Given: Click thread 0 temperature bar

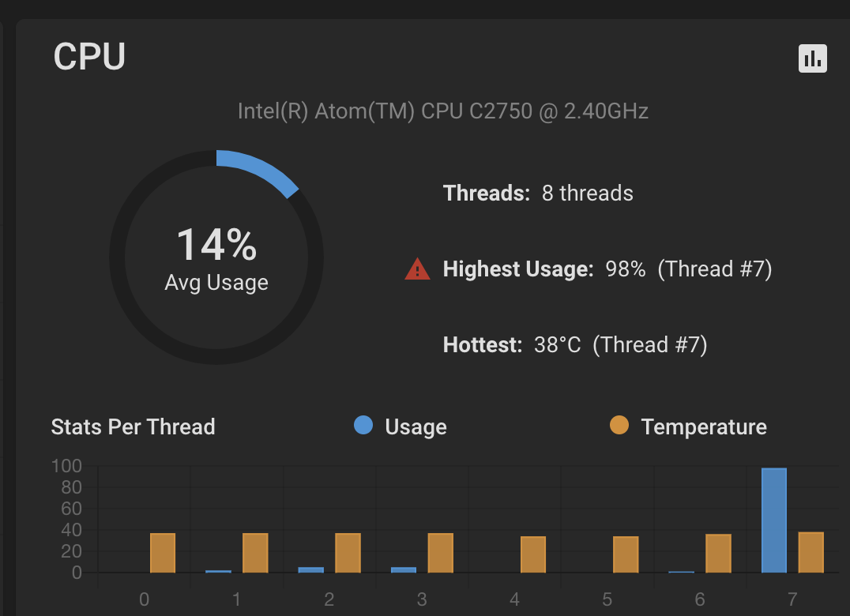Looking at the screenshot, I should (x=163, y=553).
